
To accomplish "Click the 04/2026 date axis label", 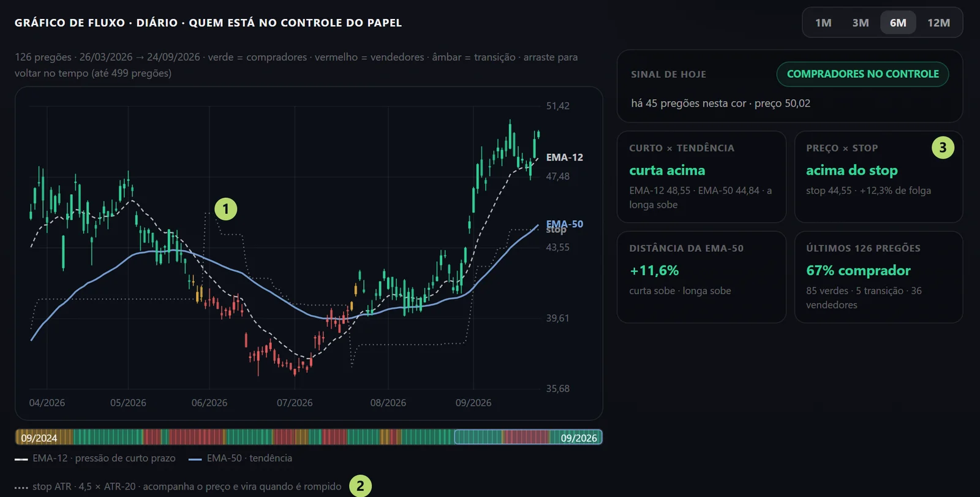I will point(47,403).
